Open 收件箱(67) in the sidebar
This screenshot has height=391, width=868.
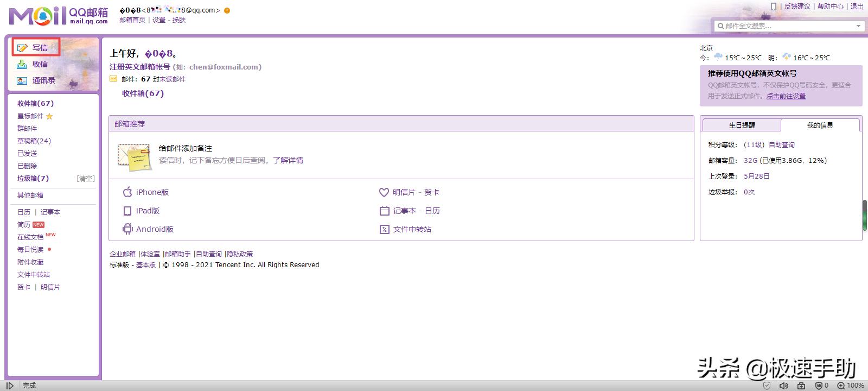[35, 103]
